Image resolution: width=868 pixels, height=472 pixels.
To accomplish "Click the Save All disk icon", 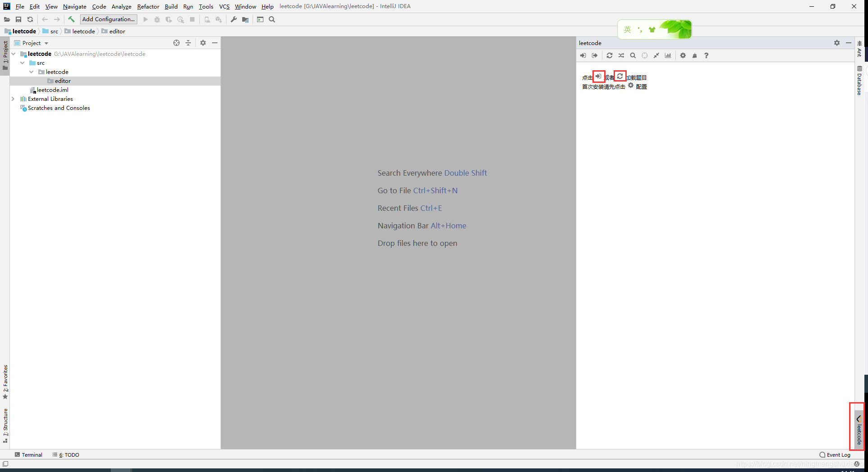I will [x=18, y=19].
